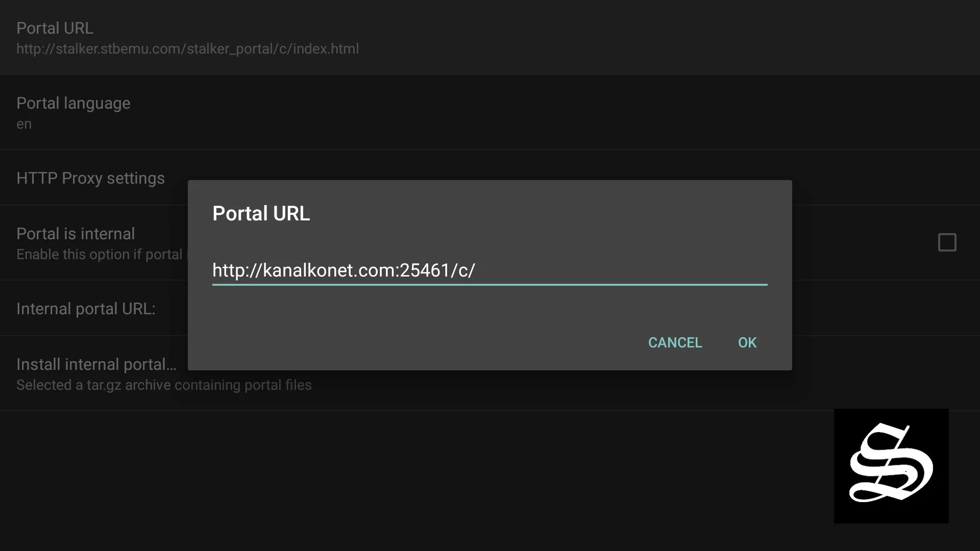Click 'Selected a tar.gz archive' description text
Screen dimensions: 980x551
coord(163,385)
